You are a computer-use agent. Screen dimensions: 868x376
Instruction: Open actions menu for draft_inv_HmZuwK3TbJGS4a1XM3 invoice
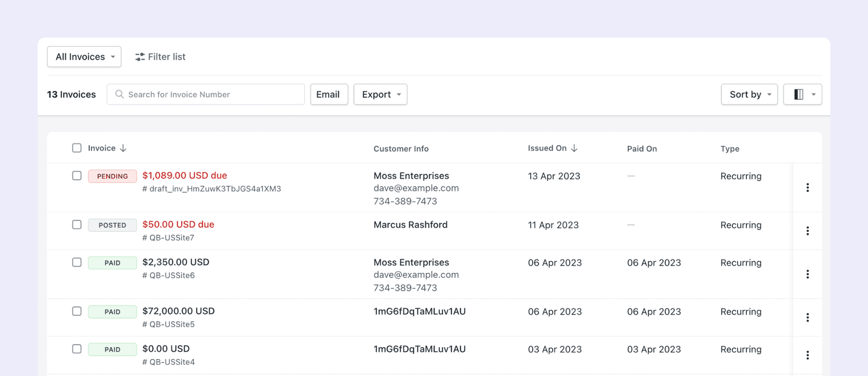[x=807, y=188]
